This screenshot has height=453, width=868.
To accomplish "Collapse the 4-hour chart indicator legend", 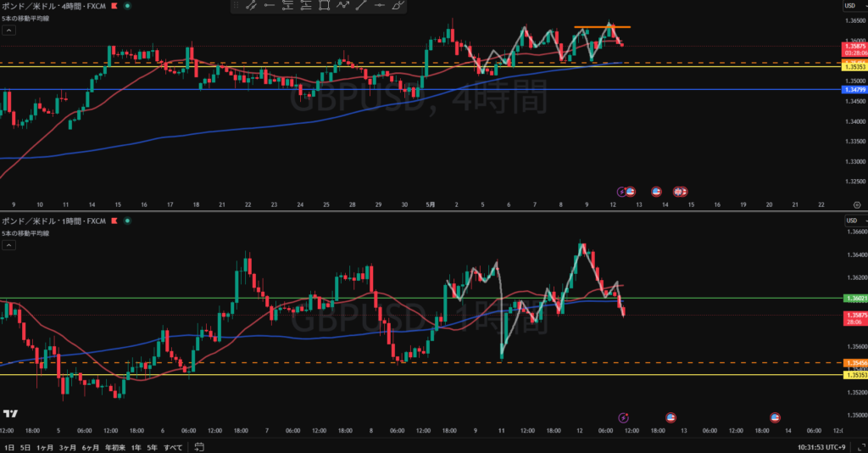I will pyautogui.click(x=8, y=31).
